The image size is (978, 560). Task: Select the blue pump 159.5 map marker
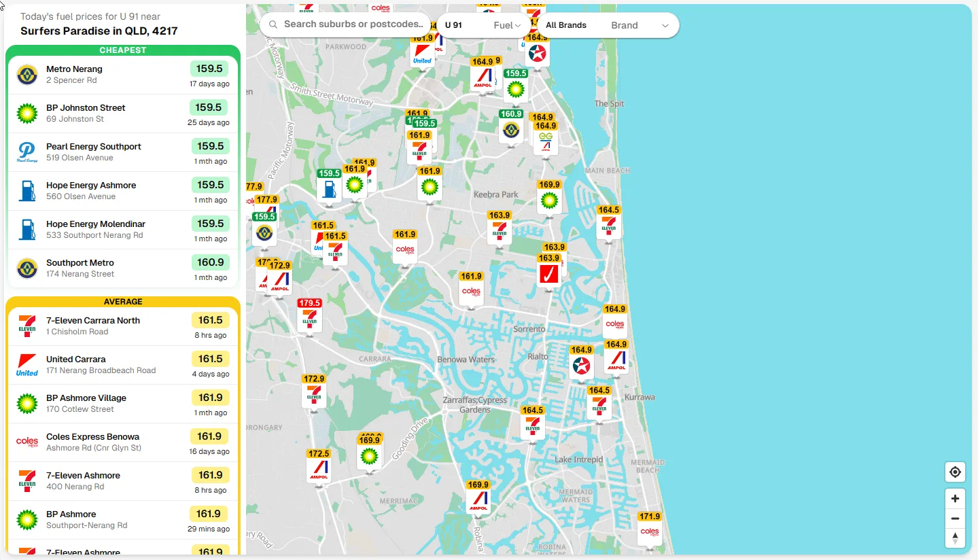point(329,186)
